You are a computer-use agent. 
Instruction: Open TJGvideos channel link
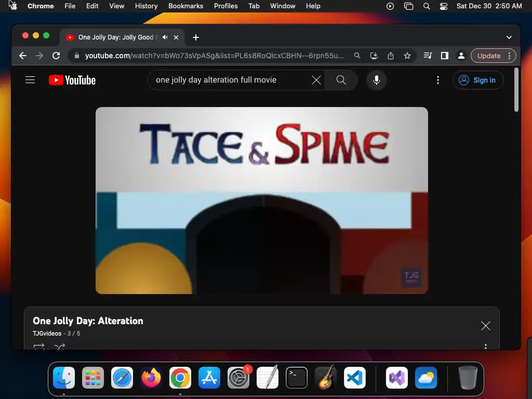click(47, 334)
